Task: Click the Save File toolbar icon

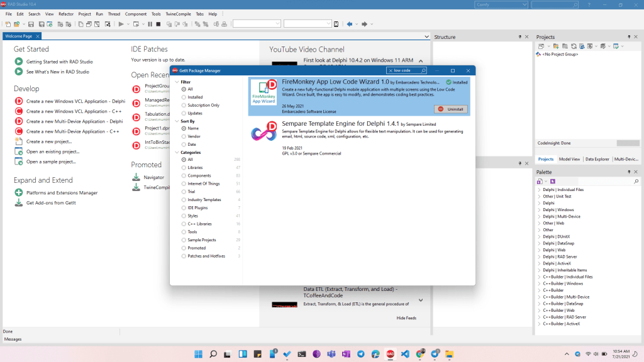Action: point(31,24)
